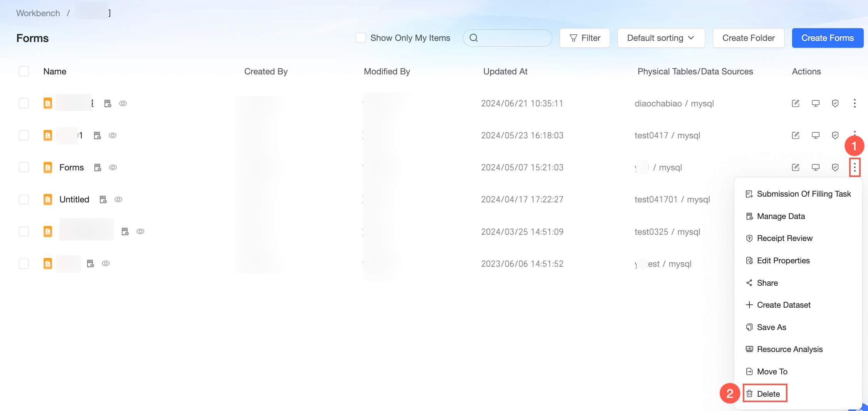Tick the checkbox for the 2023/06/06 row
Viewport: 868px width, 411px height.
click(x=24, y=263)
